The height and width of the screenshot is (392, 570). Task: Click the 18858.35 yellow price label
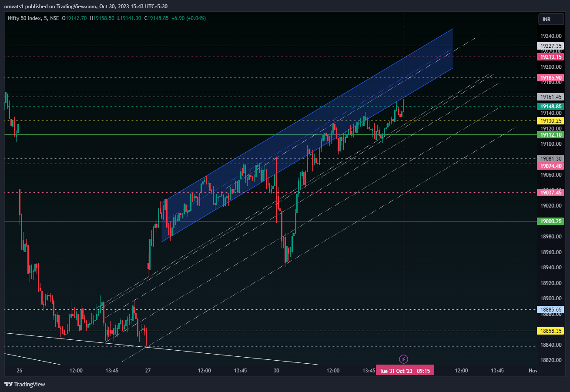[550, 331]
